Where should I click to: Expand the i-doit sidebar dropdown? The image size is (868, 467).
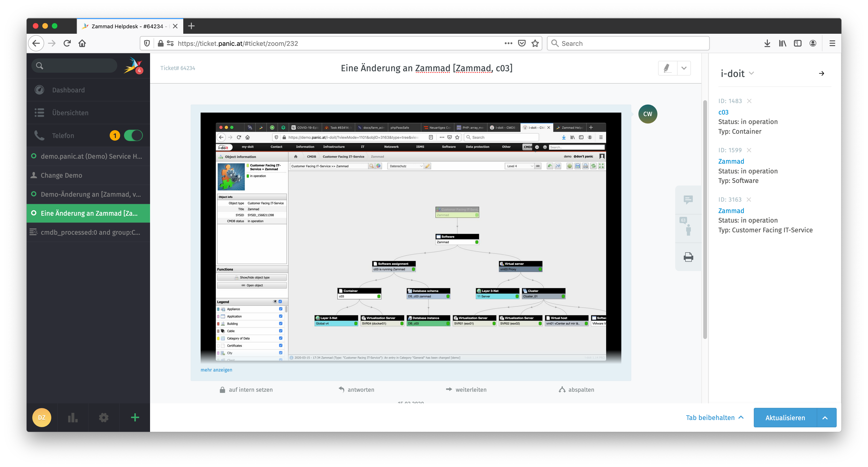click(751, 73)
